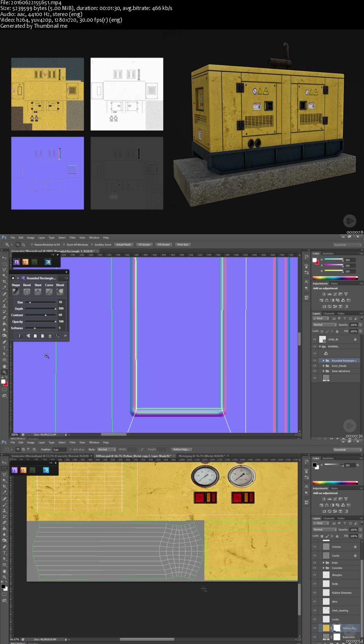Viewport: 364px width, 644px height.
Task: Click the Shape preset icon in Rounded Rectangle panel
Action: (x=16, y=292)
